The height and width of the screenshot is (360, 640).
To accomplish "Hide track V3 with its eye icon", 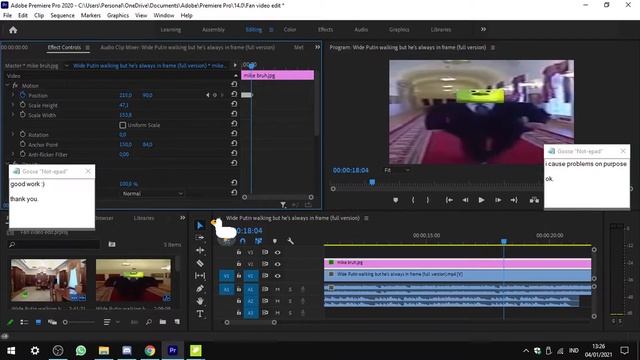I will (x=278, y=253).
